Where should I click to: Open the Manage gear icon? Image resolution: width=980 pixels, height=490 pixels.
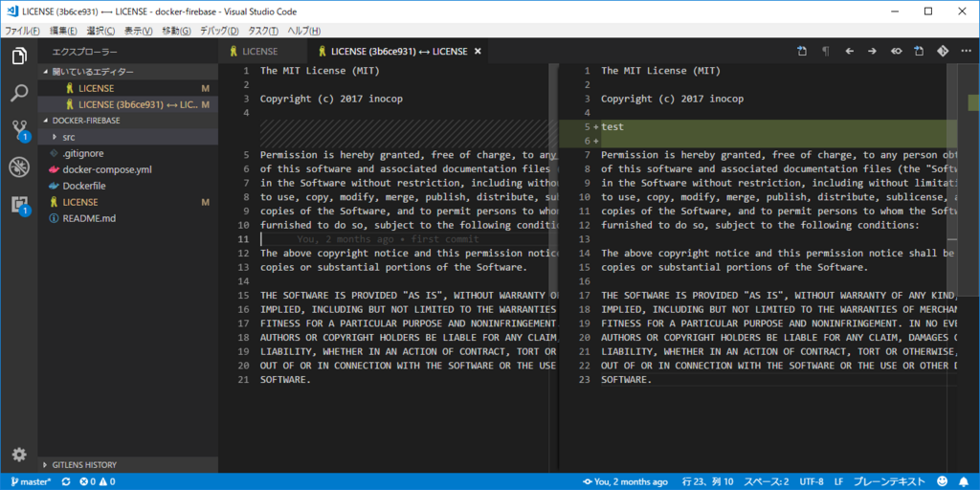point(19,455)
